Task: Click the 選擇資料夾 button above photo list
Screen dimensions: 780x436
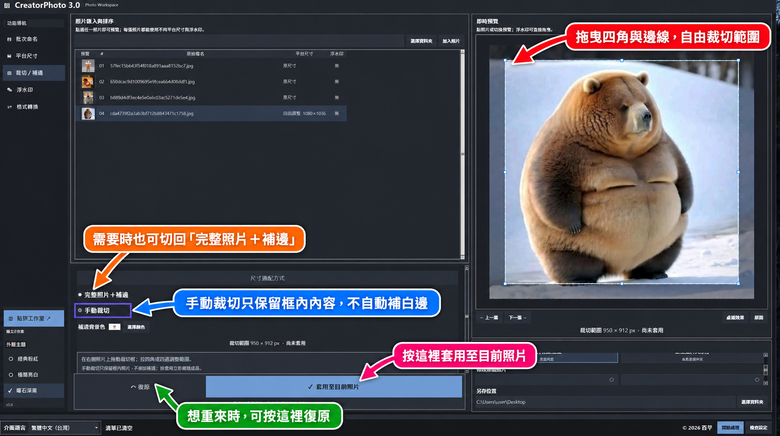Action: pyautogui.click(x=421, y=41)
